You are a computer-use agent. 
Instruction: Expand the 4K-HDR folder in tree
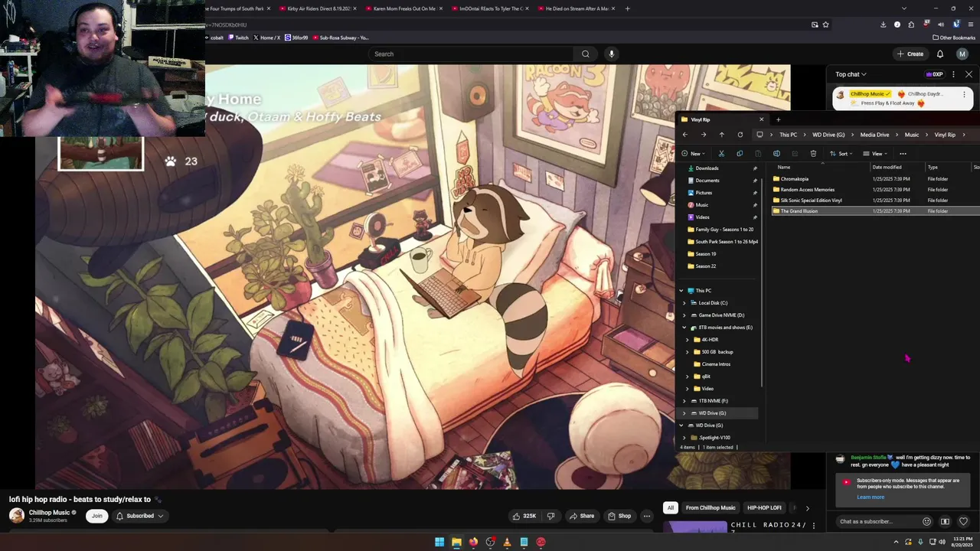tap(688, 340)
